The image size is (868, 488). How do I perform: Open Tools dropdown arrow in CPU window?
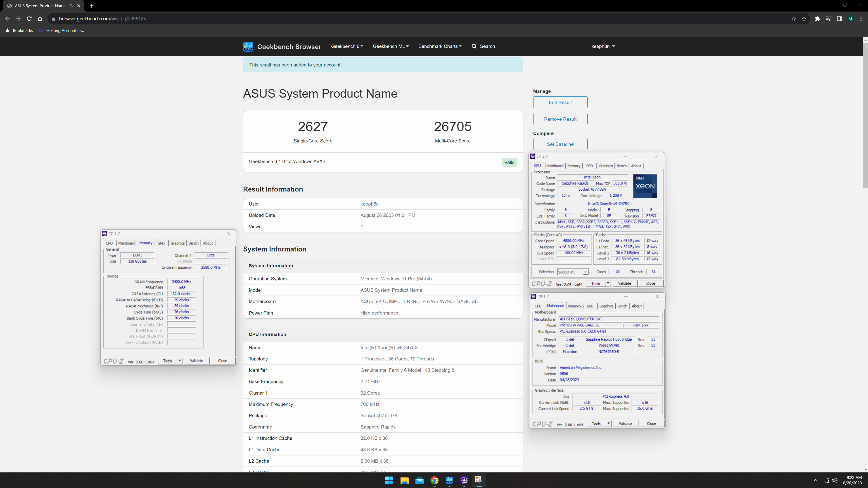point(608,283)
